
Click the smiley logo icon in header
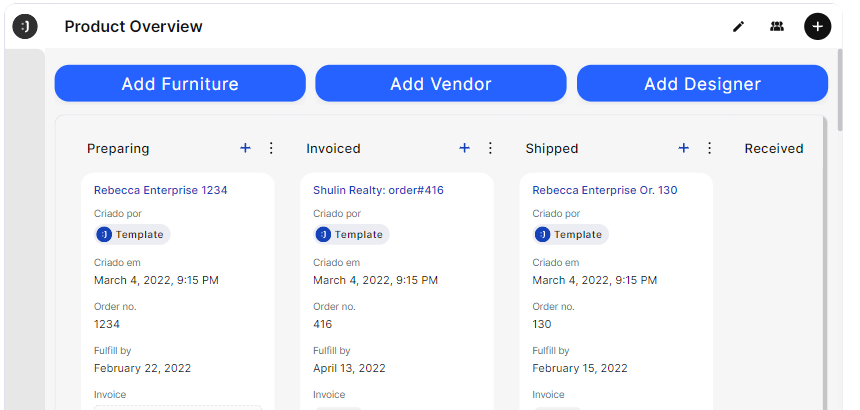tap(25, 27)
